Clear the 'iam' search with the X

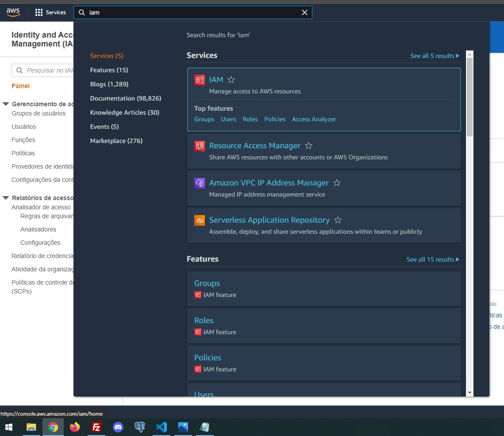pyautogui.click(x=304, y=12)
